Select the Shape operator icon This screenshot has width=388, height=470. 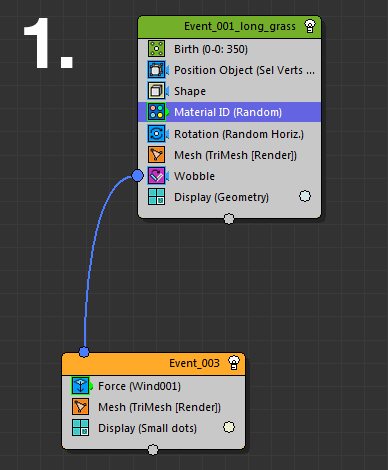point(156,91)
